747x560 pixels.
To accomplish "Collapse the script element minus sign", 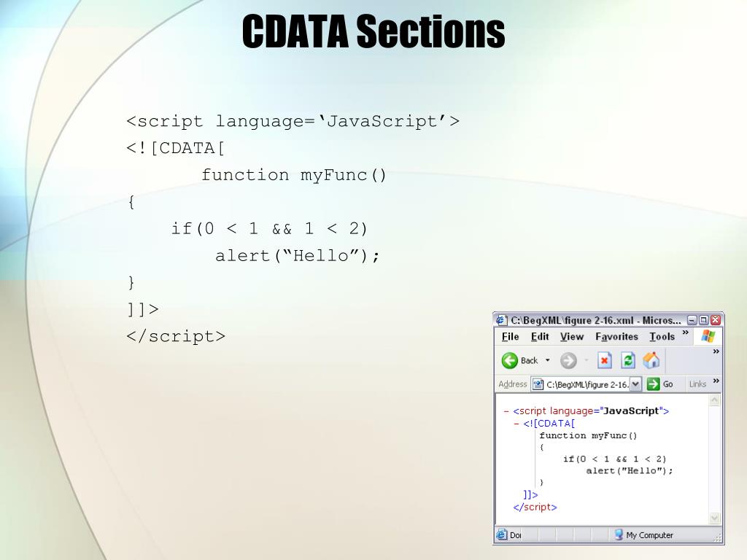I will click(x=506, y=411).
